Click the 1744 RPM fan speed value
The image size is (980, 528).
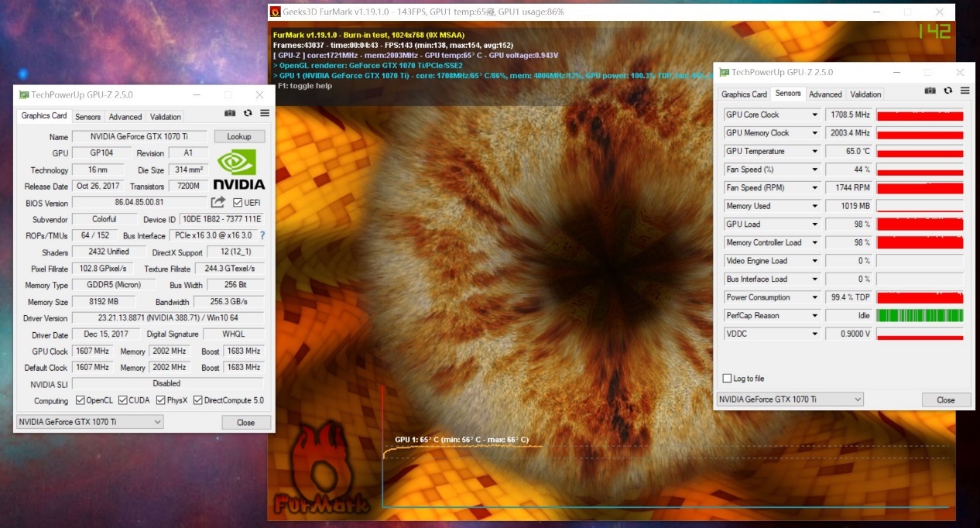[849, 187]
